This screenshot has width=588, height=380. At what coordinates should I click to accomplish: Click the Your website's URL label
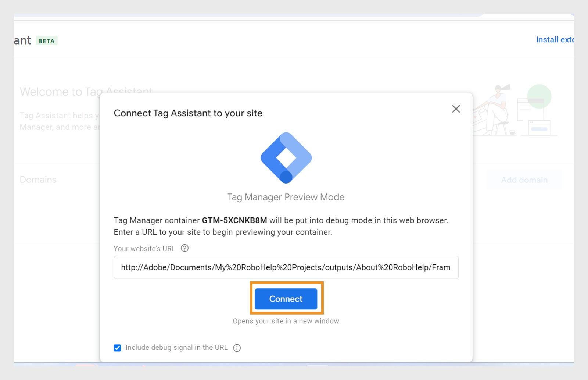click(x=144, y=249)
